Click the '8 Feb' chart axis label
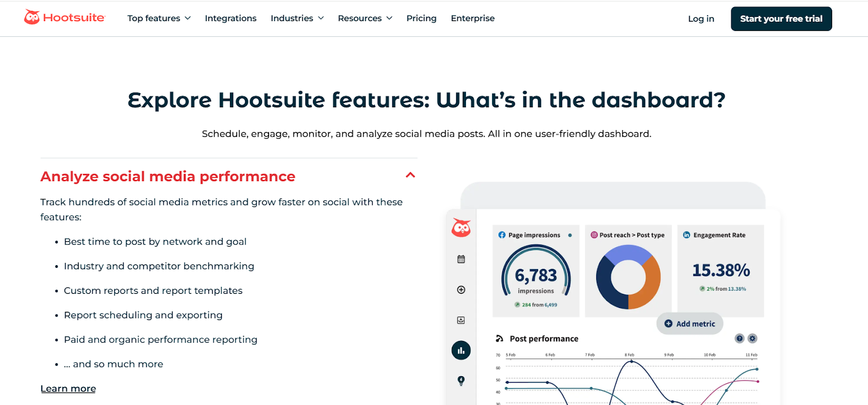The width and height of the screenshot is (868, 405). coord(629,355)
